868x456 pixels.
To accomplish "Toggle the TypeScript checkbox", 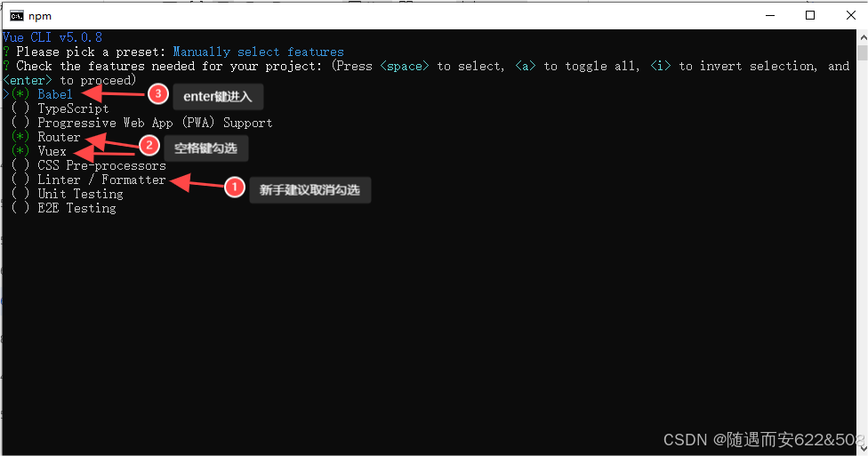I will click(20, 108).
